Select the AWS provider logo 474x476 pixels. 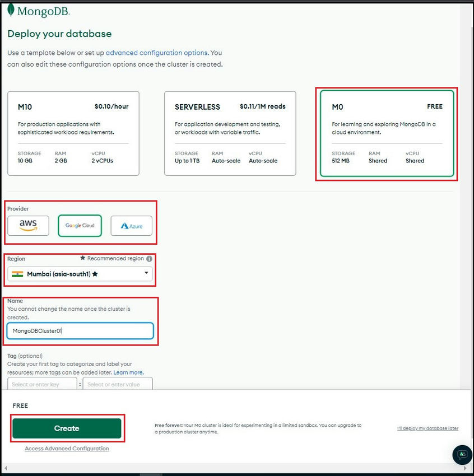[x=28, y=225]
